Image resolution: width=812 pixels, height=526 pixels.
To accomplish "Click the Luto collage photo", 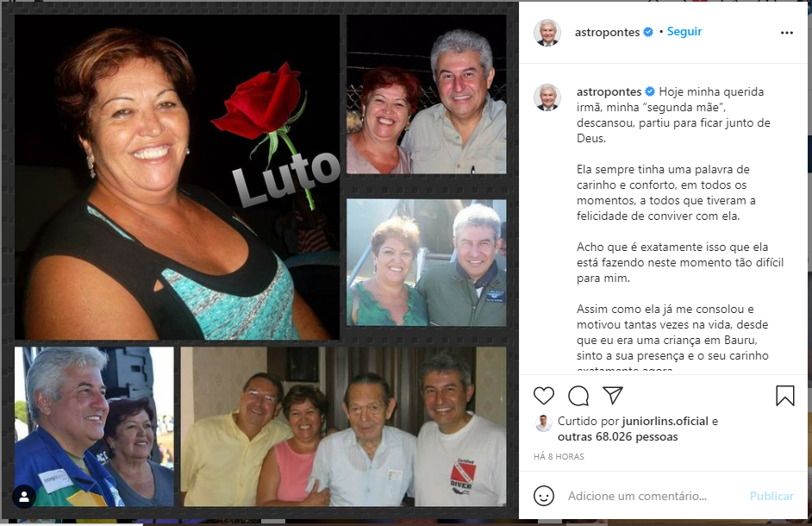I will [177, 178].
